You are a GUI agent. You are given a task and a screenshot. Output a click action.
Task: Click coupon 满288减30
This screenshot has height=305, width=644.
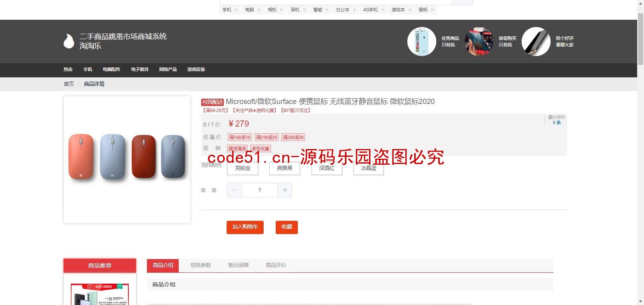tap(293, 137)
